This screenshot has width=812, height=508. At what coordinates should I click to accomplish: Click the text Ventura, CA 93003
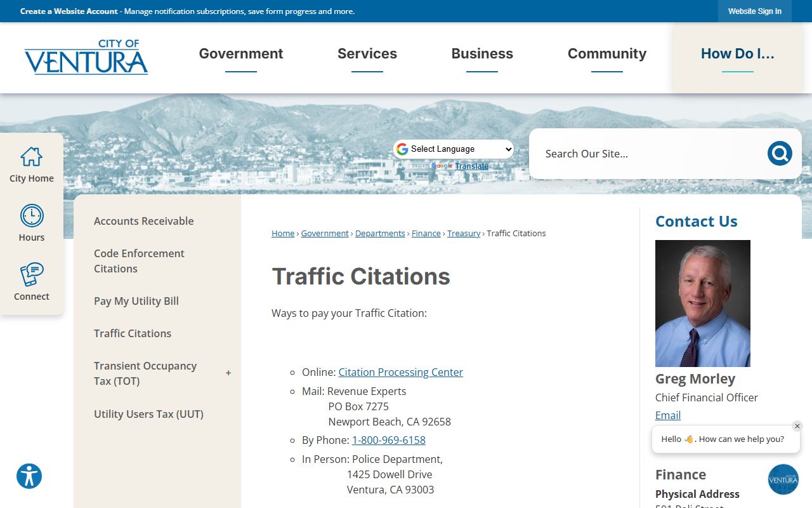tap(391, 490)
